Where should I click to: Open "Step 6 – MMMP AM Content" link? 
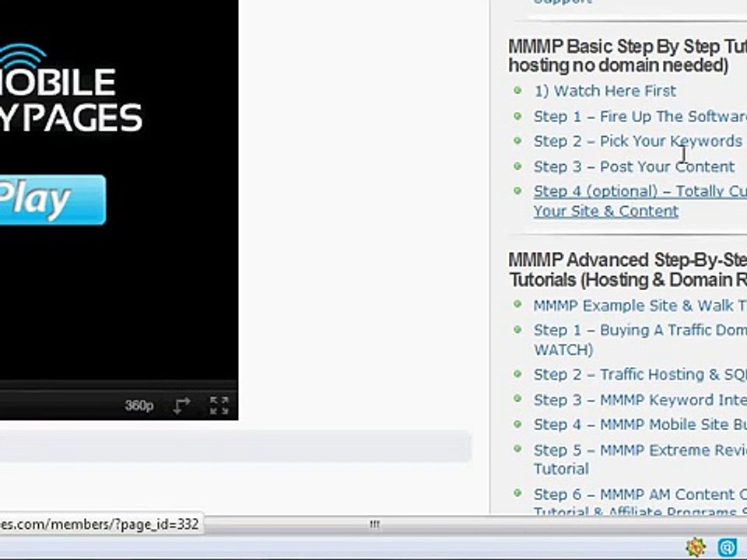[x=640, y=503]
